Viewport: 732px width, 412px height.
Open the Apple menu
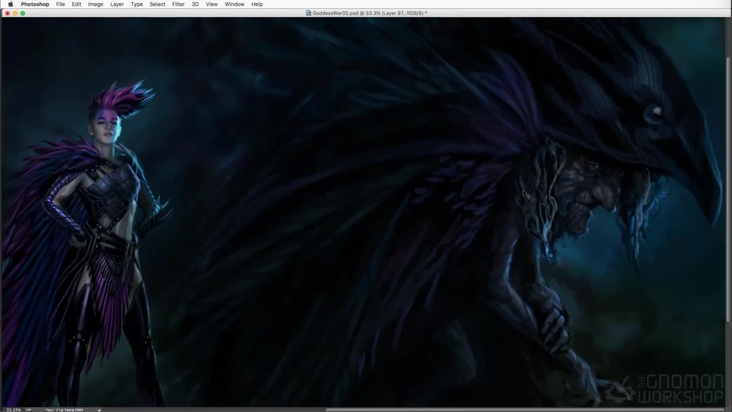(10, 4)
